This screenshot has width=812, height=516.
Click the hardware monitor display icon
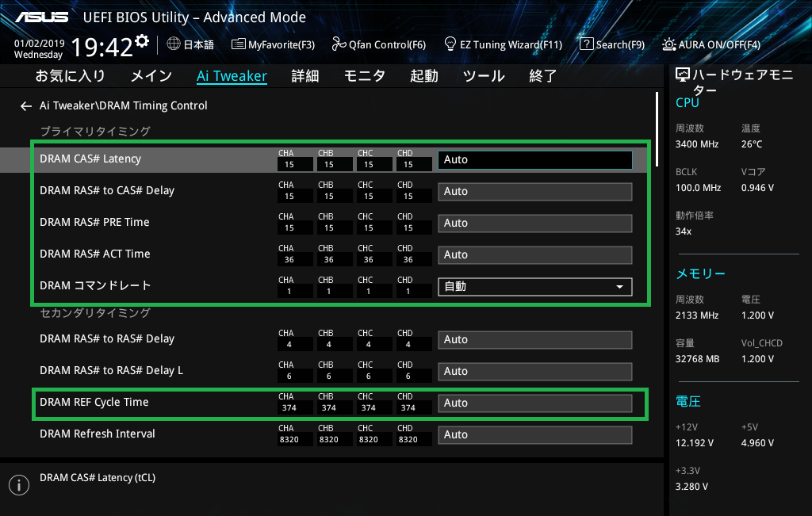[683, 75]
